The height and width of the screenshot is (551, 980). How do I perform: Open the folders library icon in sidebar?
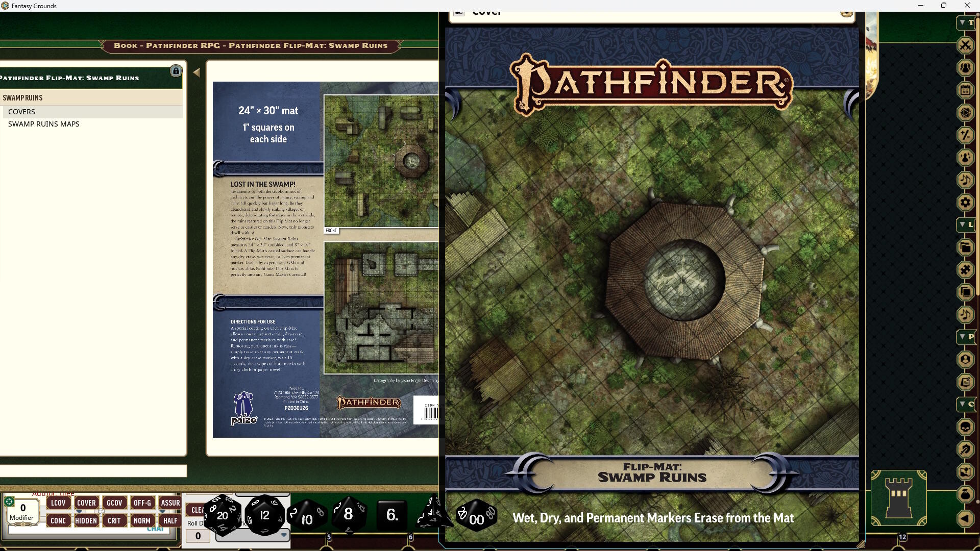(x=965, y=247)
